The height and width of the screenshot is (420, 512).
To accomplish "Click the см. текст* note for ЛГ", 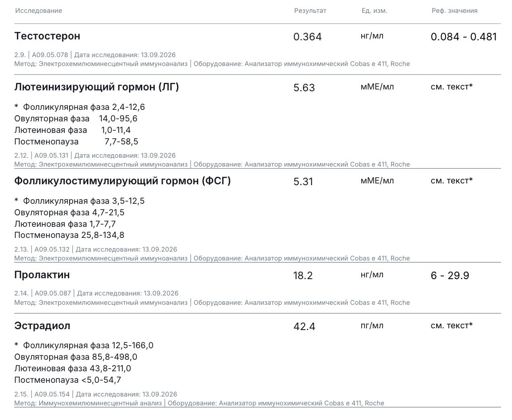I will coord(452,86).
